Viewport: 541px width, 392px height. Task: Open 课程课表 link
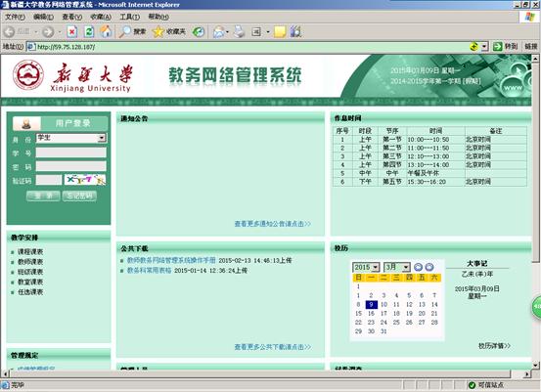point(30,251)
